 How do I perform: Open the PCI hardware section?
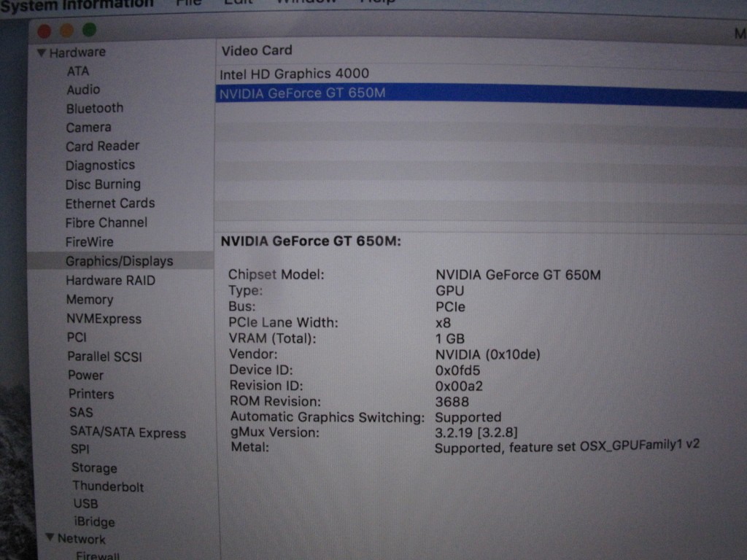[x=77, y=338]
